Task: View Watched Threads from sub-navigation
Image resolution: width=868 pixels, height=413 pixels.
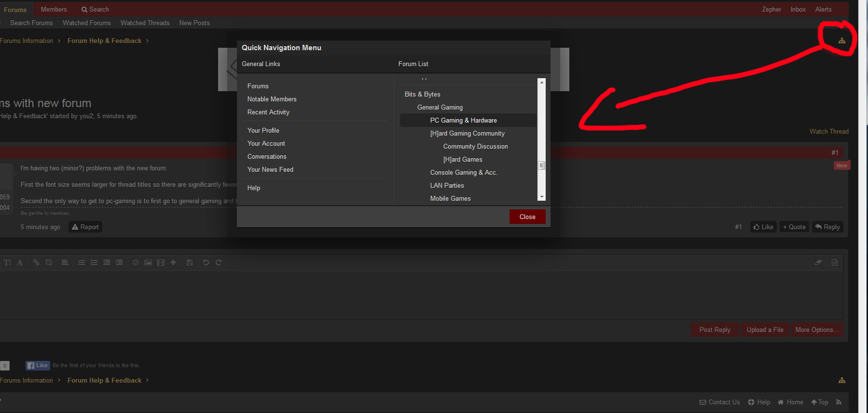Action: (x=145, y=23)
